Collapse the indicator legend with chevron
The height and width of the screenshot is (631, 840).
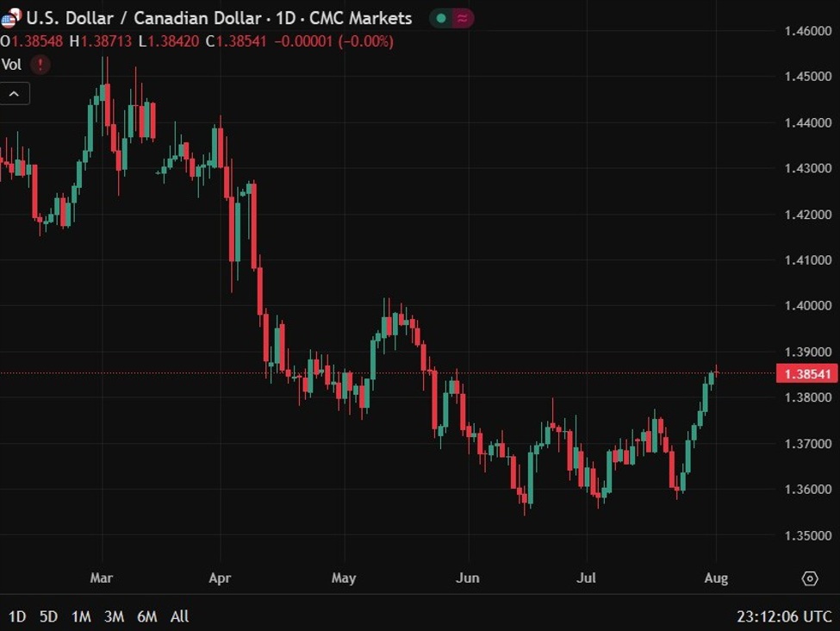coord(15,94)
